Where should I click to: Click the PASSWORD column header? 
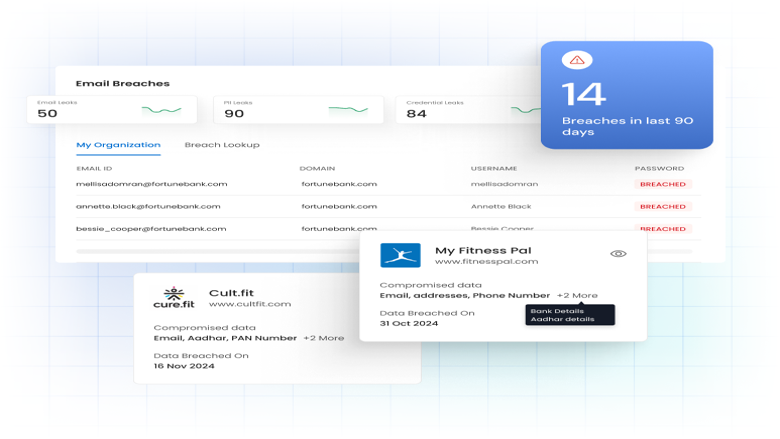coord(659,169)
